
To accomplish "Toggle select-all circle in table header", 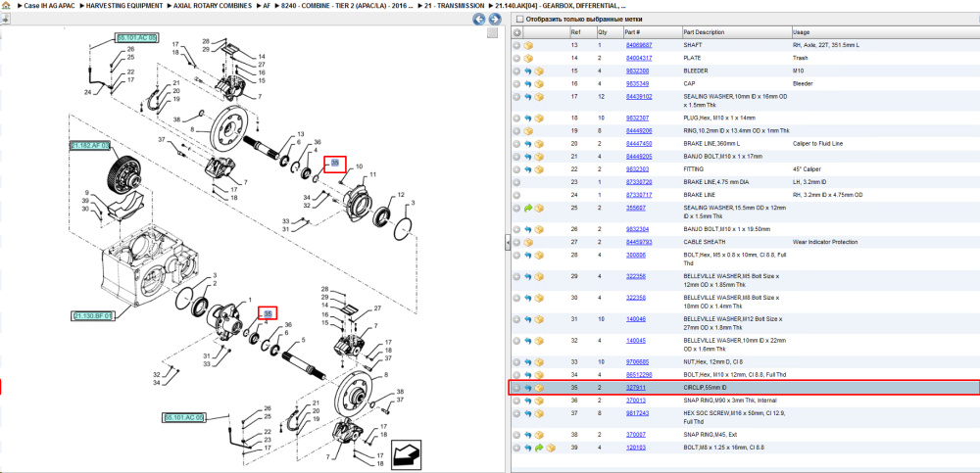I will (516, 32).
